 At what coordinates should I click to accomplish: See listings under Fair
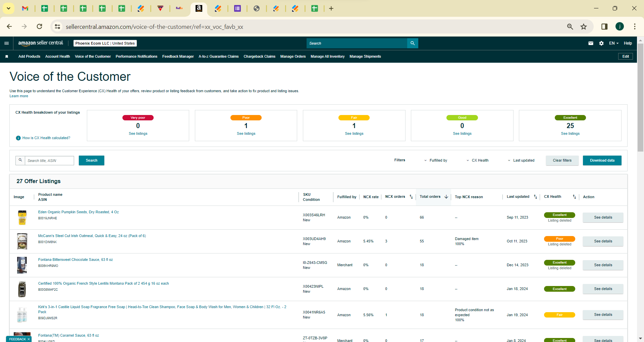point(354,134)
